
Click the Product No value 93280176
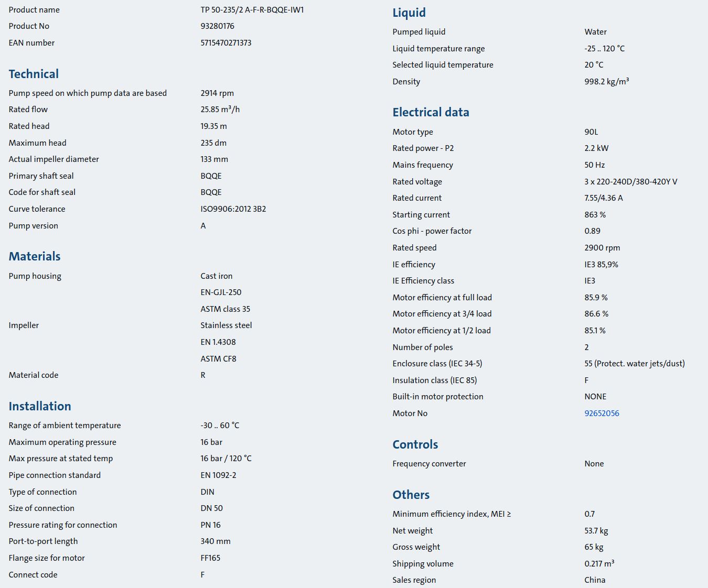pyautogui.click(x=217, y=26)
